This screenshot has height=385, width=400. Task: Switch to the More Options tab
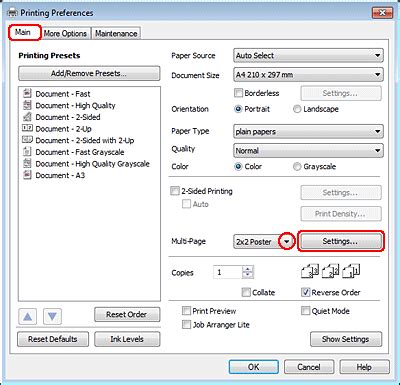65,33
